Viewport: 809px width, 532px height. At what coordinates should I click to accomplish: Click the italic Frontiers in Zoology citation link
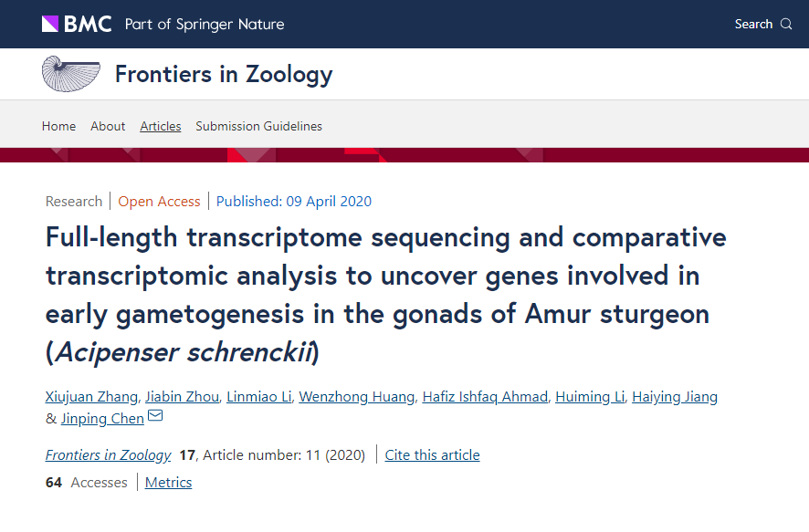(108, 454)
